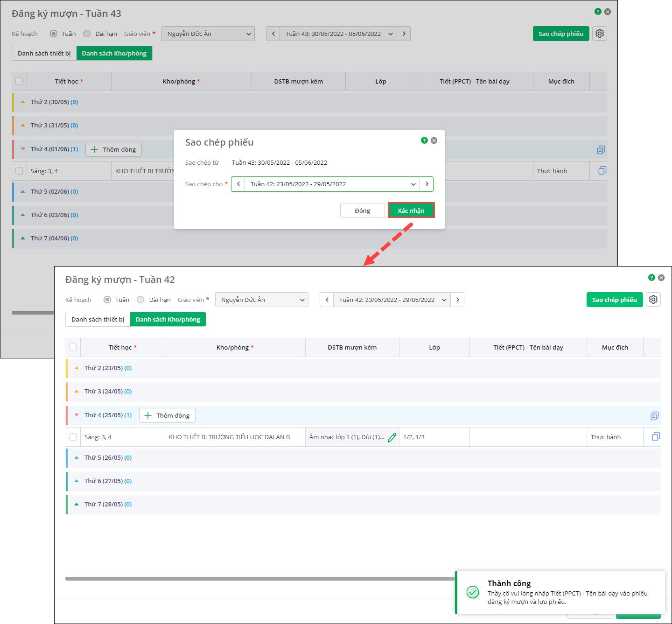The image size is (672, 624).
Task: Click help icon in Tuần 42 window
Action: tap(651, 278)
